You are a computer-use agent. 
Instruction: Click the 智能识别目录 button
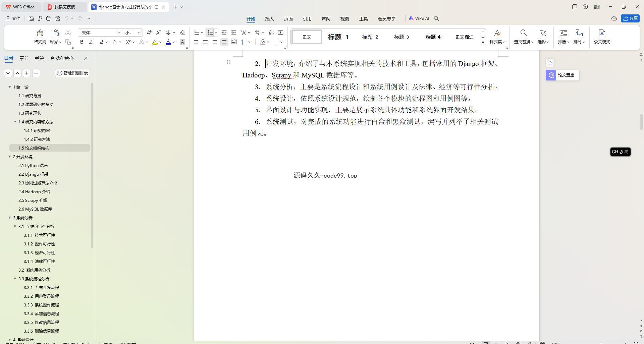point(72,73)
